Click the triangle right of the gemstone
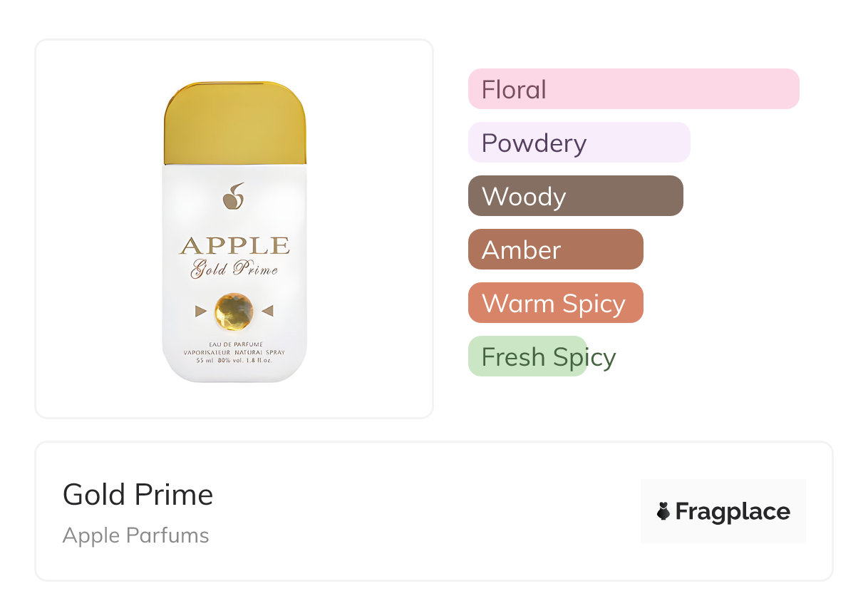868x616 pixels. pyautogui.click(x=267, y=311)
